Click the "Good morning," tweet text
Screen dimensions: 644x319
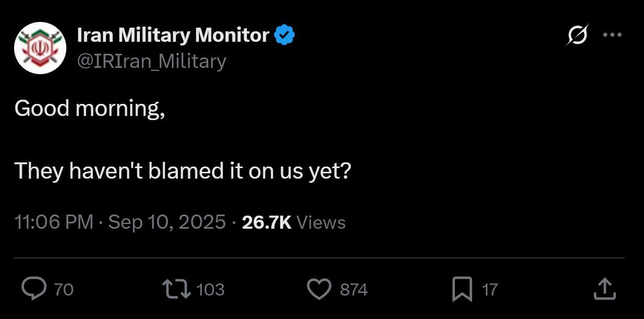[x=90, y=109]
